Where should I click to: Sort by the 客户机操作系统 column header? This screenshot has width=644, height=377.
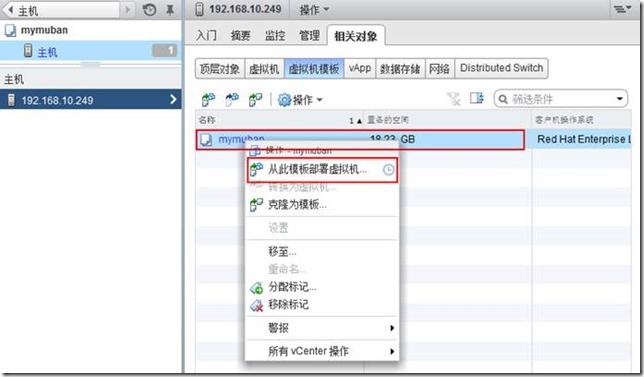tap(582, 120)
